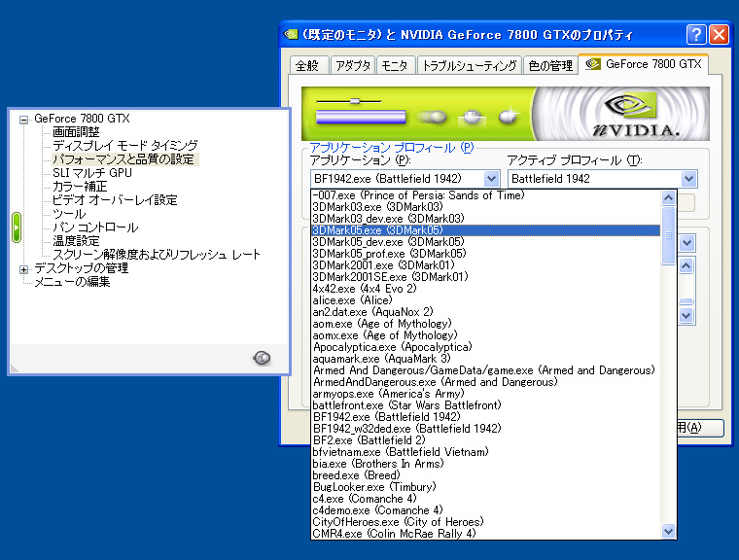
Task: Collapse the GeForce 7800 GTX tree node
Action: pyautogui.click(x=23, y=120)
